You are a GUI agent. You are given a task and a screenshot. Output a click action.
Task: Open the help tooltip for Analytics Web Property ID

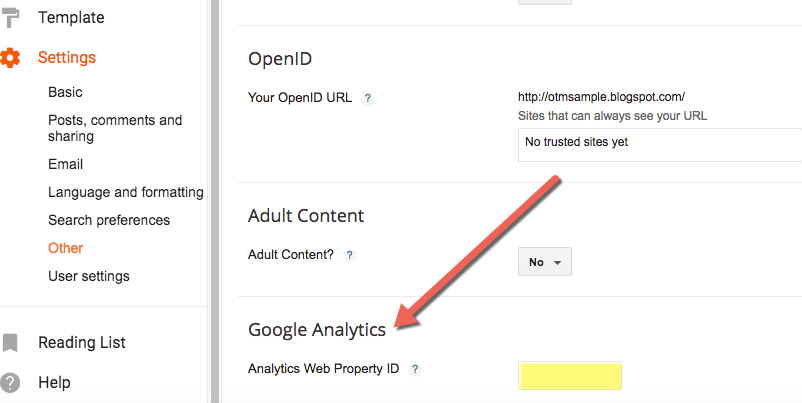tap(415, 369)
